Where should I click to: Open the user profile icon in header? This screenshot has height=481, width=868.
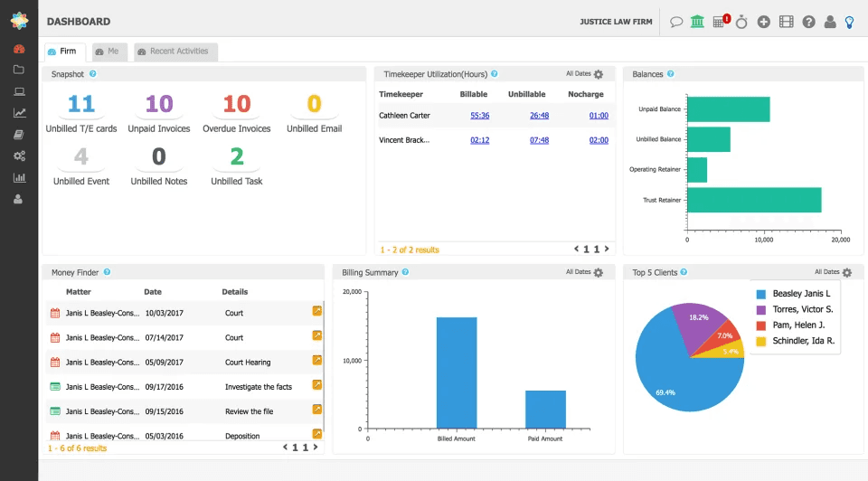(830, 22)
